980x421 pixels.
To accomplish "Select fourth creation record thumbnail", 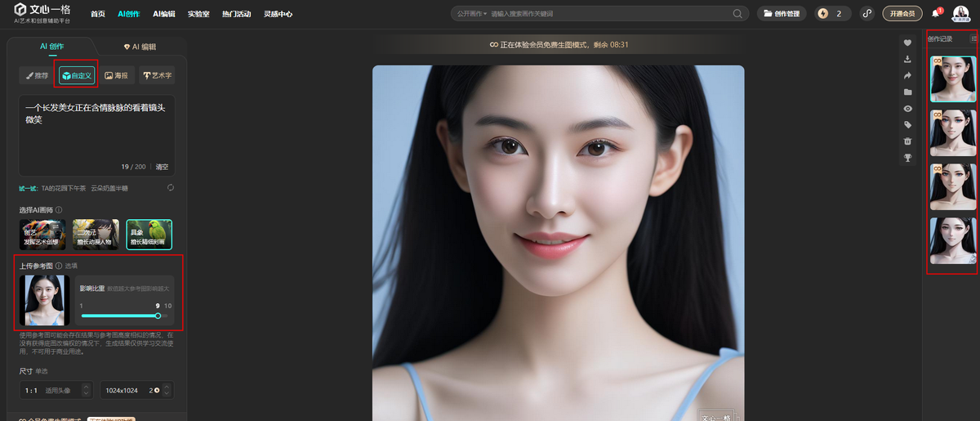I will pos(953,240).
